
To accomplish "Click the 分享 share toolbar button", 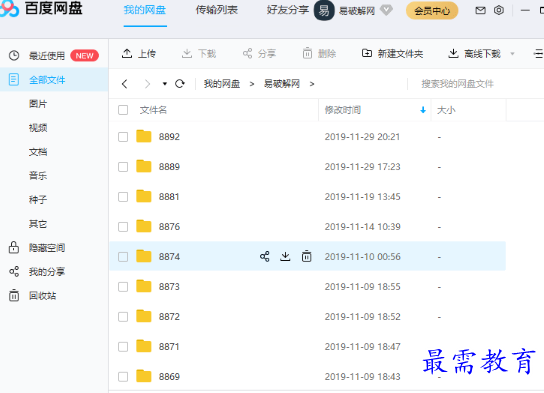I will tap(260, 54).
